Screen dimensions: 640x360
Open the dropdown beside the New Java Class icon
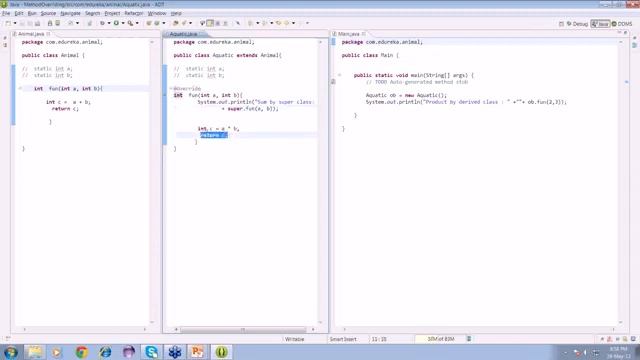(164, 23)
